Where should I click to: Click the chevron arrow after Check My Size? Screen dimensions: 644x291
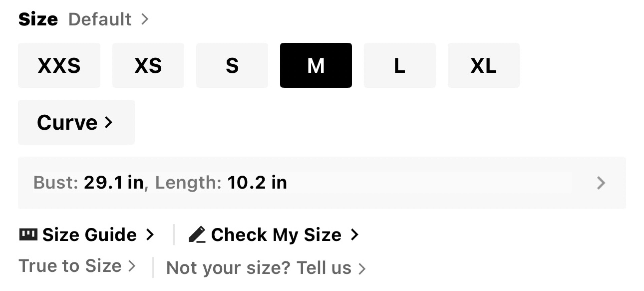pos(355,235)
